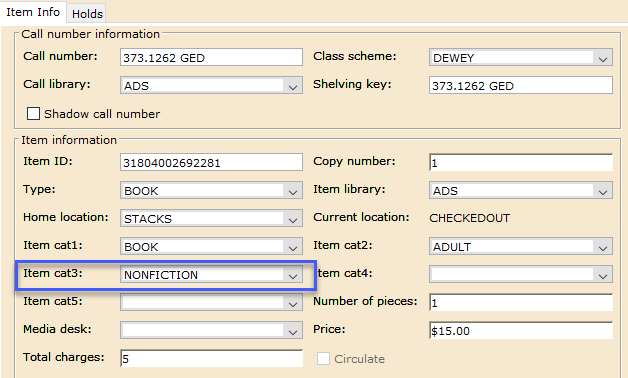Click the Copy number field
The height and width of the screenshot is (378, 628).
click(521, 163)
